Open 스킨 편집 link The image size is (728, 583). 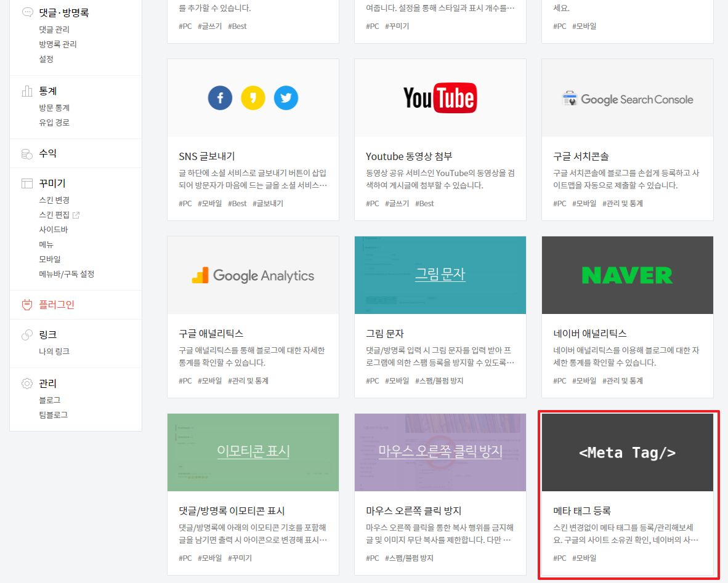pyautogui.click(x=54, y=215)
